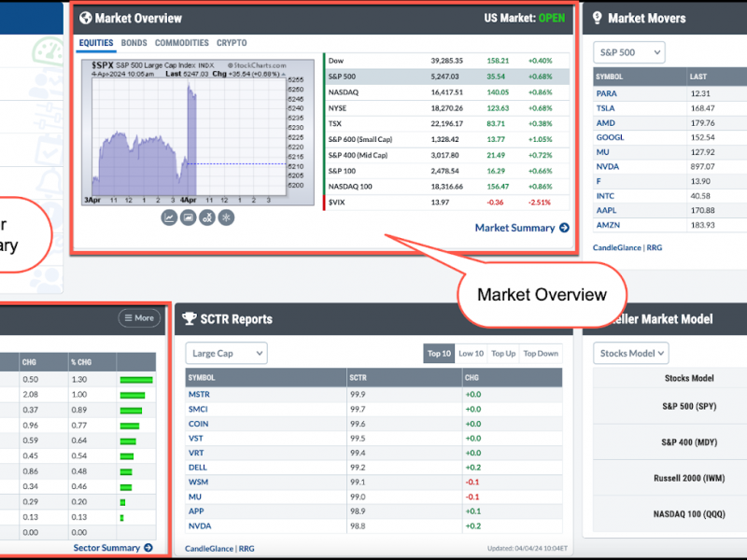This screenshot has width=747, height=560.
Task: Select the Low 10 SCTR filter
Action: [471, 354]
